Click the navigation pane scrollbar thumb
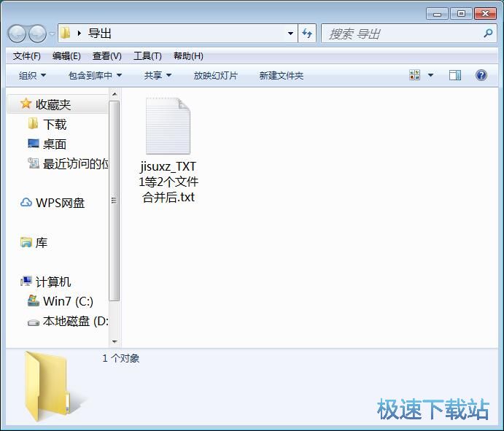This screenshot has height=431, width=504. click(x=114, y=201)
